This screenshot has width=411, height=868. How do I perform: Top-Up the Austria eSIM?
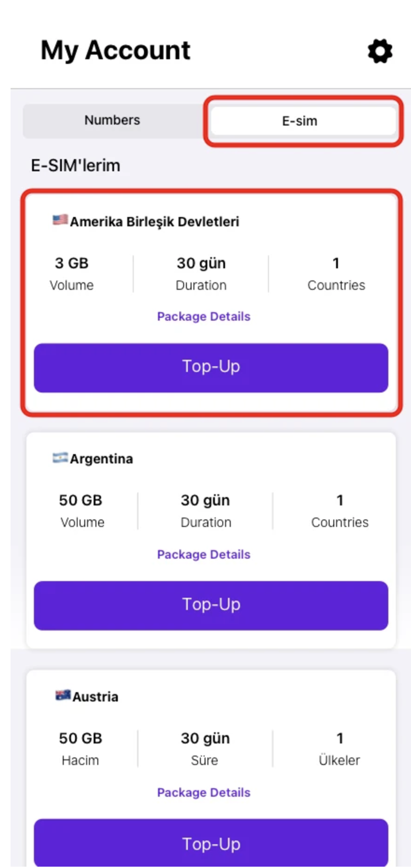(211, 843)
